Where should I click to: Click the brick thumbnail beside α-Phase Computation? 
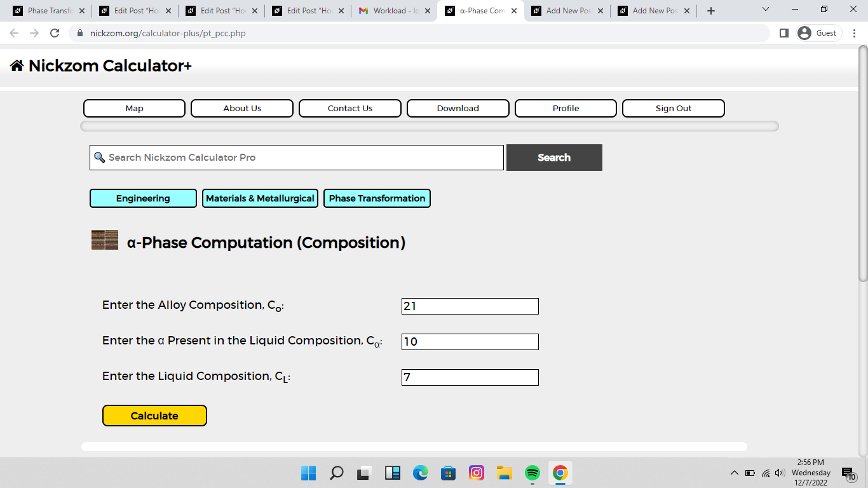pyautogui.click(x=105, y=240)
